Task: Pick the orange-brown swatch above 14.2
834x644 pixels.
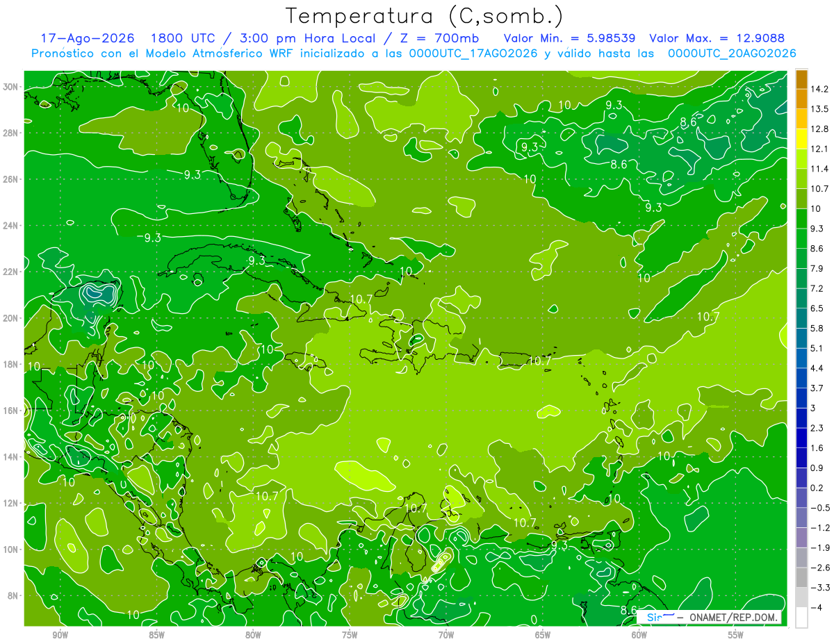Action: pos(801,79)
